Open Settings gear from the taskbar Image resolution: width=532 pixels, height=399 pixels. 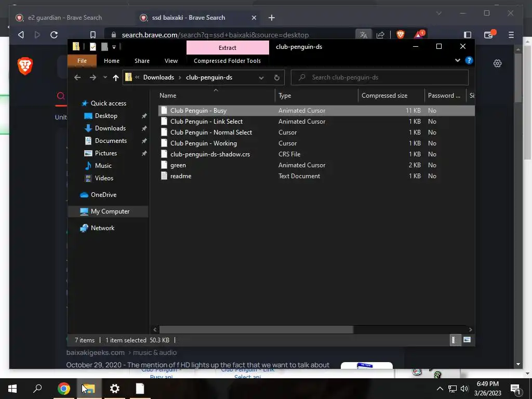(115, 389)
